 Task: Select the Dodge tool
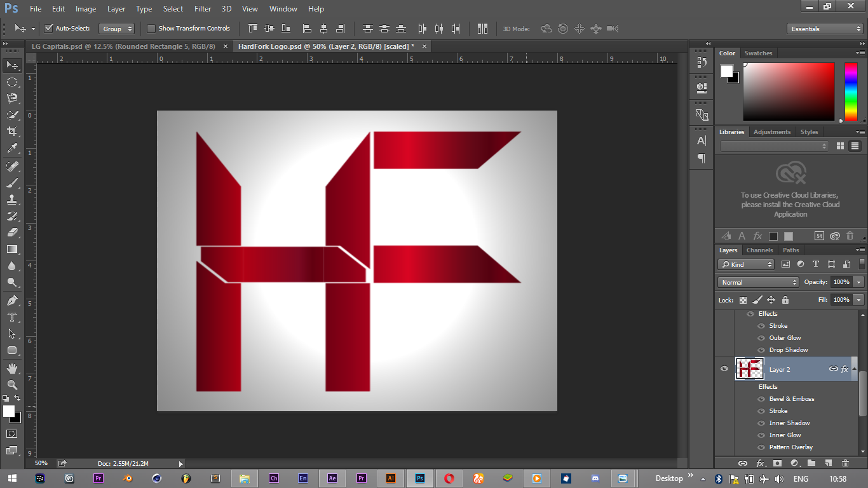[12, 282]
